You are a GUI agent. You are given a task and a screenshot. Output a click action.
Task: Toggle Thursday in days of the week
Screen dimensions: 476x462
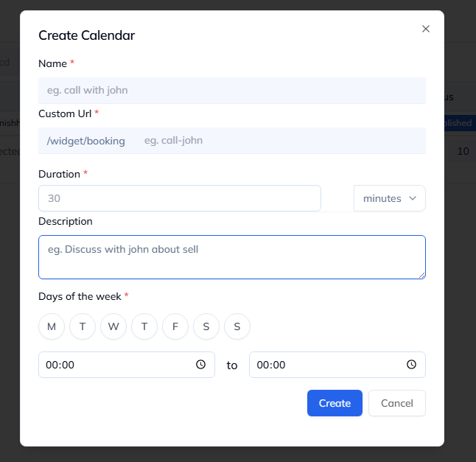click(144, 326)
